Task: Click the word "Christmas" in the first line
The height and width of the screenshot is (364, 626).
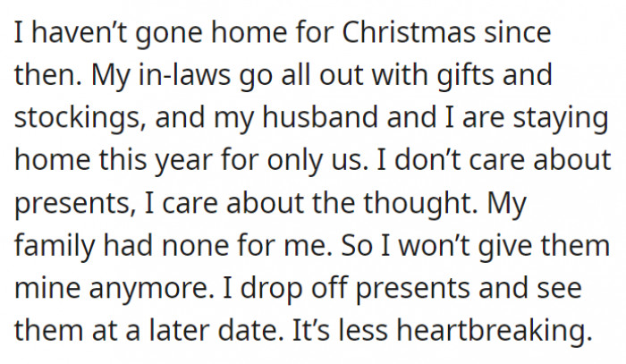Action: (409, 32)
